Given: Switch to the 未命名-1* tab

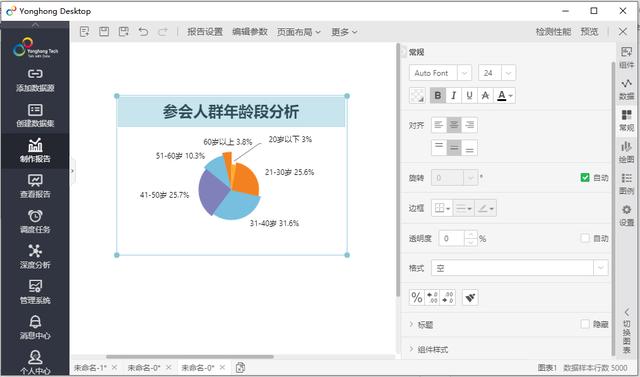Looking at the screenshot, I should (x=90, y=368).
